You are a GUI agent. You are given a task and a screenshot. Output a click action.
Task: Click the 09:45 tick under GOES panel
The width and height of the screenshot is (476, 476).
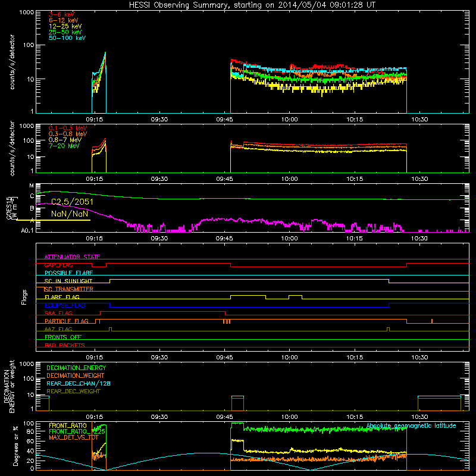coord(224,239)
